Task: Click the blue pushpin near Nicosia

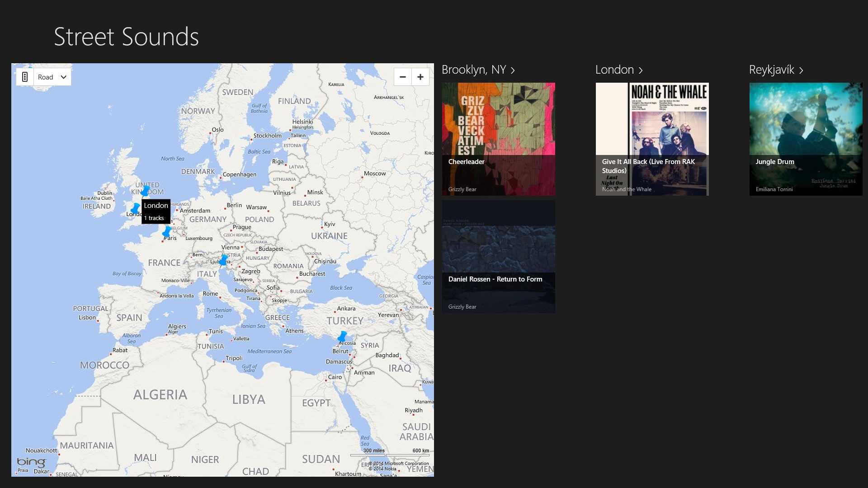Action: click(x=342, y=337)
